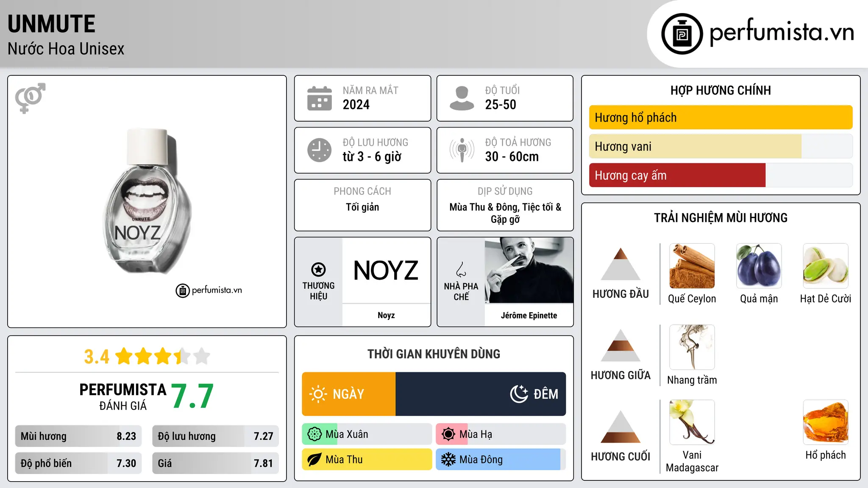Click the leaf icon for Mùa Thu

(314, 460)
